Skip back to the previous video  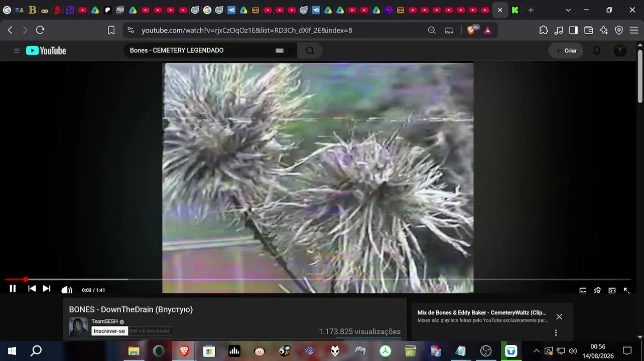(32, 289)
